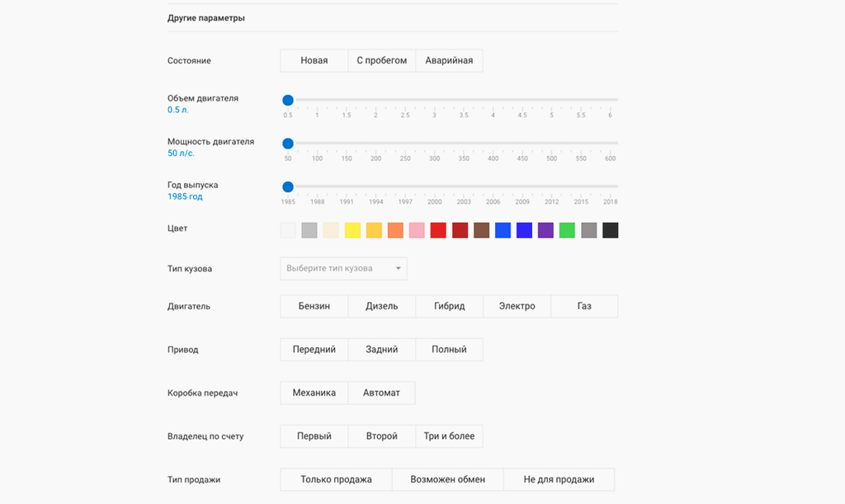Select the Новая condition option
Image resolution: width=845 pixels, height=504 pixels.
314,60
